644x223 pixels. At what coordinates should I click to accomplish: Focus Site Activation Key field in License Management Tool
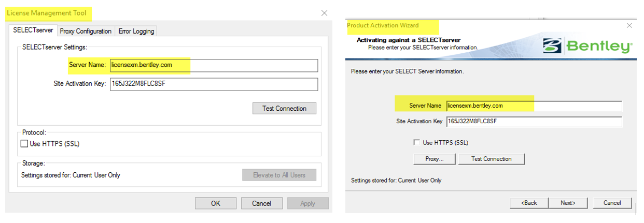coord(214,84)
